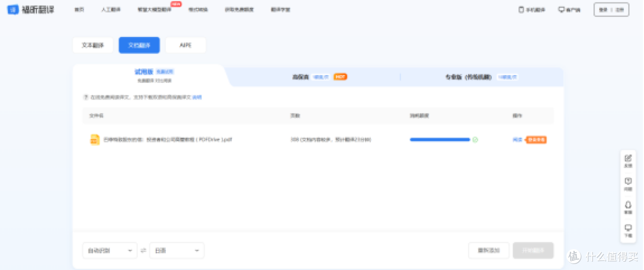Screen dimensions: 644x270
Task: Click the 页数 column header
Action: 295,116
